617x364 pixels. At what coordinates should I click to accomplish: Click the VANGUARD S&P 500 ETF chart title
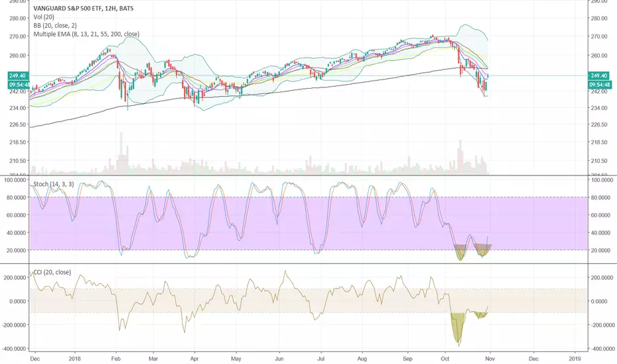point(83,8)
